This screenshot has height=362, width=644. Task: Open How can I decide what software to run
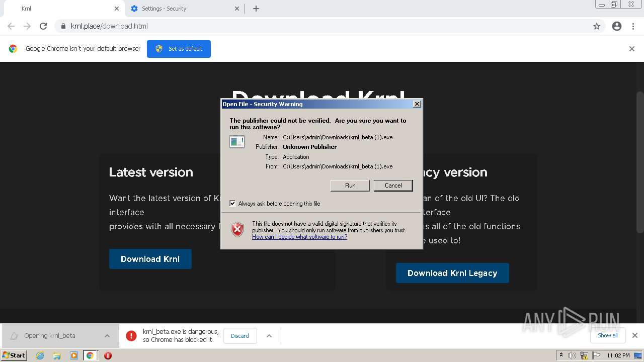pyautogui.click(x=299, y=237)
